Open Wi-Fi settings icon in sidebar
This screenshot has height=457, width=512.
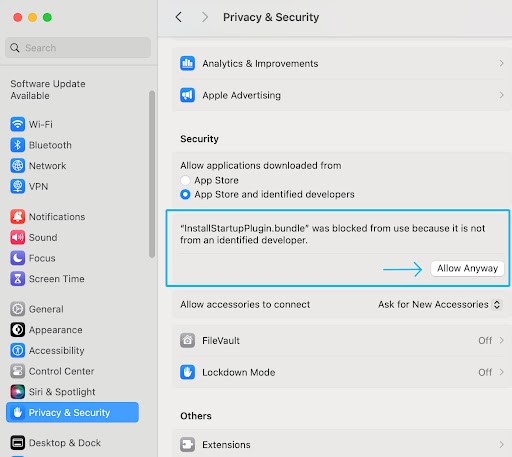tap(17, 124)
